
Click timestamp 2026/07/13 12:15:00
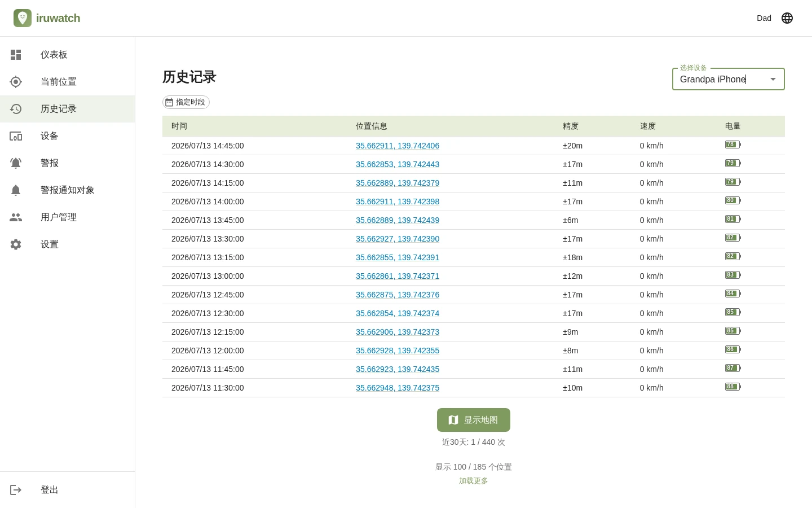pyautogui.click(x=208, y=332)
